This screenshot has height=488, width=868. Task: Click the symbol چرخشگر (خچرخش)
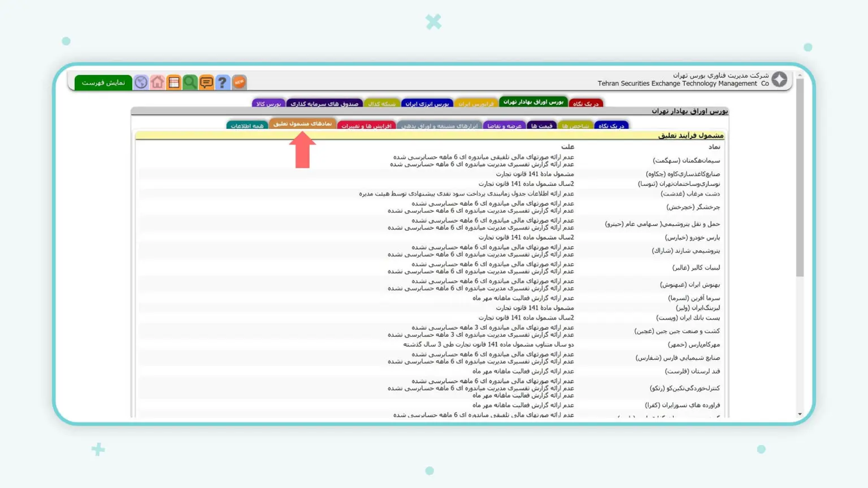693,207
